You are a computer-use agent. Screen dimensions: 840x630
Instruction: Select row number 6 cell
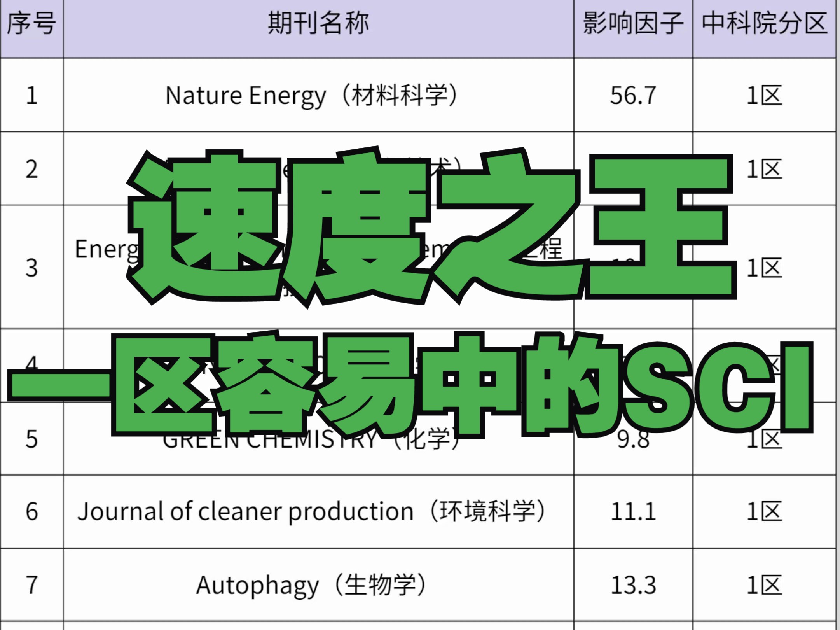(x=31, y=511)
